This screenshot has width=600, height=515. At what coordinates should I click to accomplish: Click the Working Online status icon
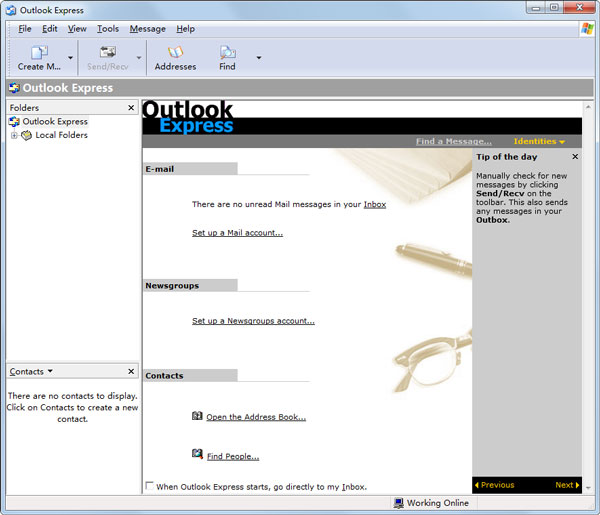[398, 503]
